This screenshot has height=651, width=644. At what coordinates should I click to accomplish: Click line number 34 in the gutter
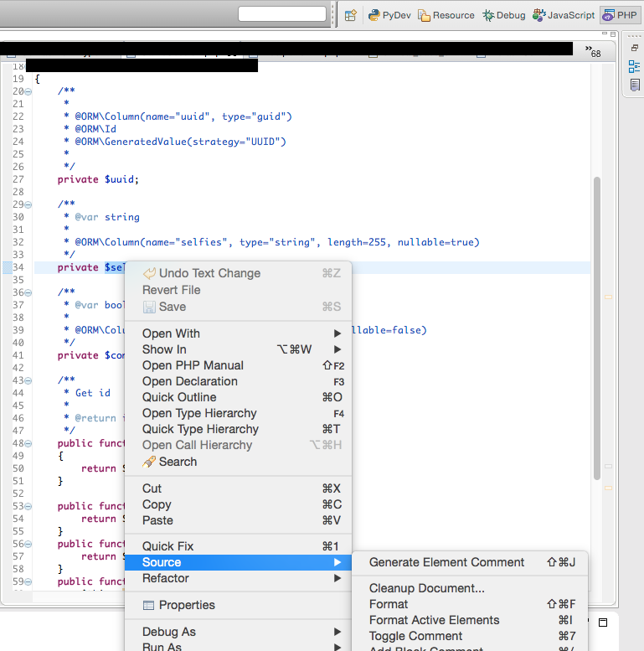click(18, 267)
